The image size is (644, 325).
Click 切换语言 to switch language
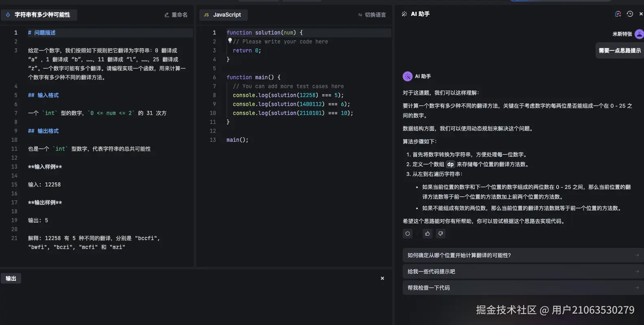tap(372, 15)
